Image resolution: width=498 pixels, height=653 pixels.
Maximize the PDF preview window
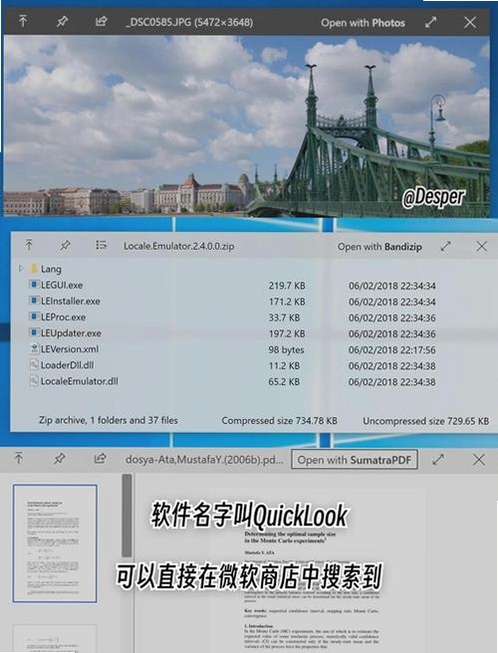coord(438,460)
